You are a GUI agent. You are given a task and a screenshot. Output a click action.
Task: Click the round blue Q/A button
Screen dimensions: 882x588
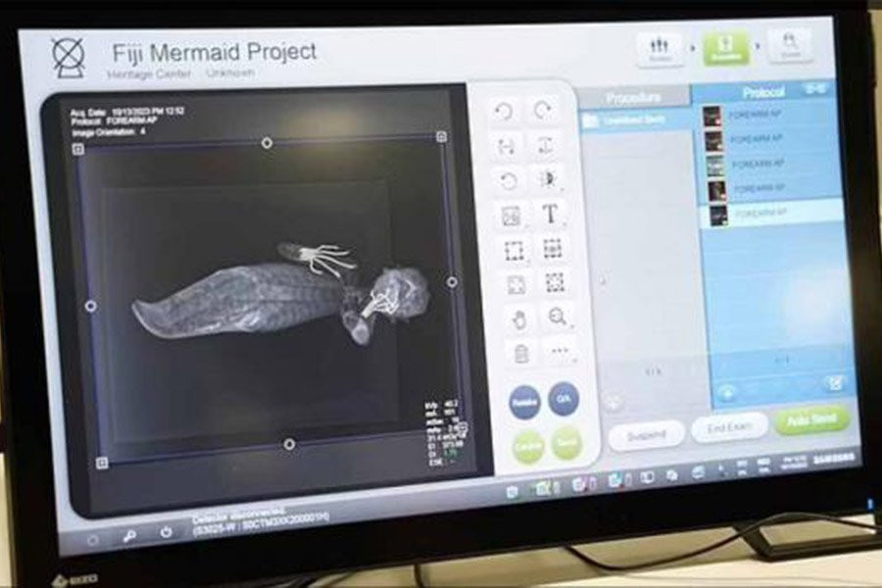(x=563, y=398)
